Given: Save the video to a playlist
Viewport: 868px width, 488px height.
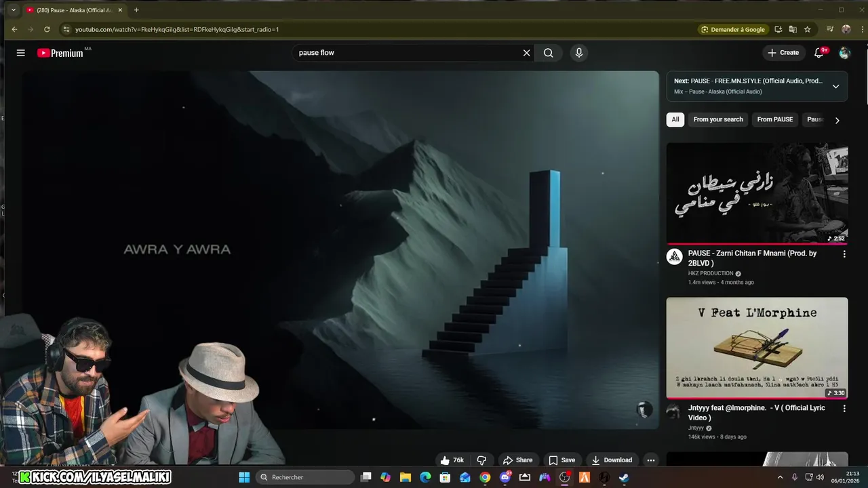Looking at the screenshot, I should (x=561, y=460).
